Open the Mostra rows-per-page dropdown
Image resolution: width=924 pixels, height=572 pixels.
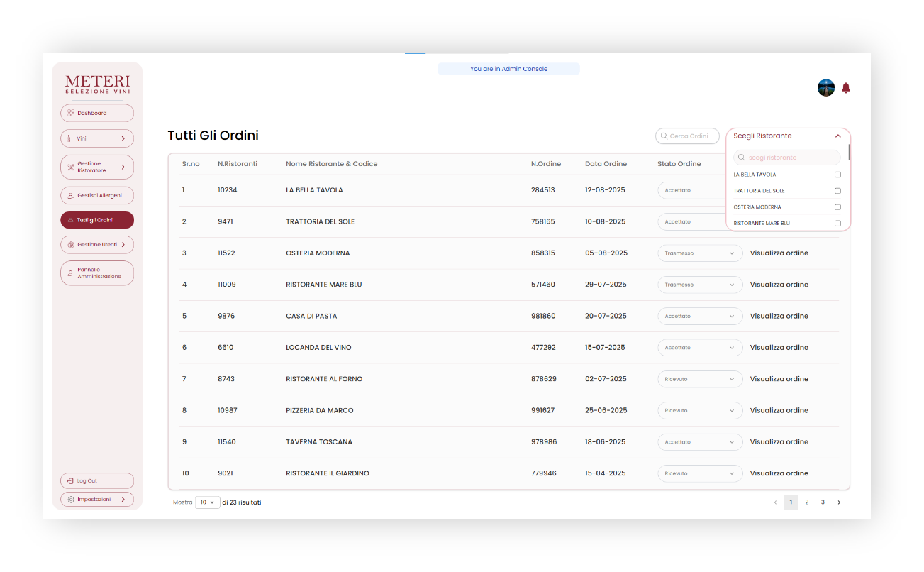coord(207,502)
